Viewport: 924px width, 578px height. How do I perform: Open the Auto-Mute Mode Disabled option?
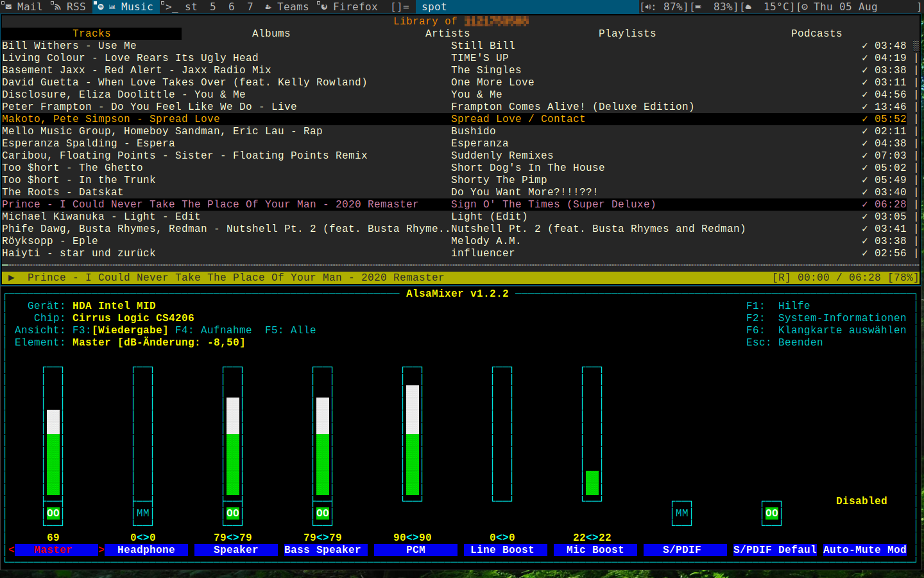coord(861,501)
